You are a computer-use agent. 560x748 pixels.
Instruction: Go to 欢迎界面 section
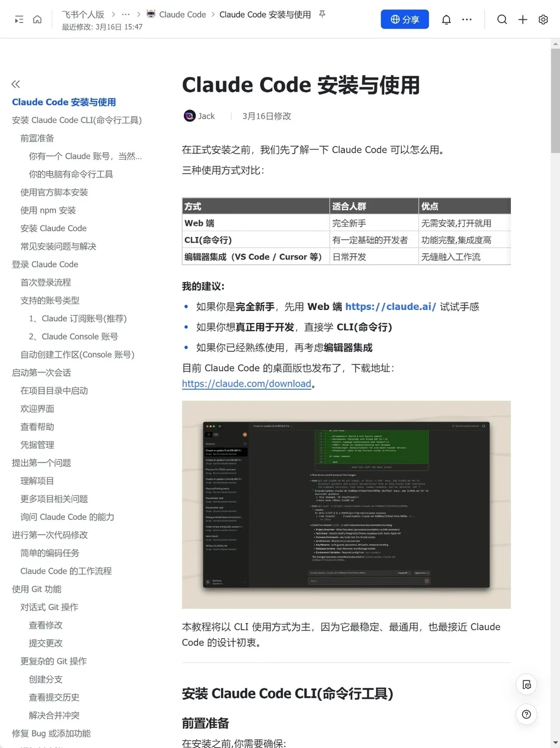pos(37,408)
